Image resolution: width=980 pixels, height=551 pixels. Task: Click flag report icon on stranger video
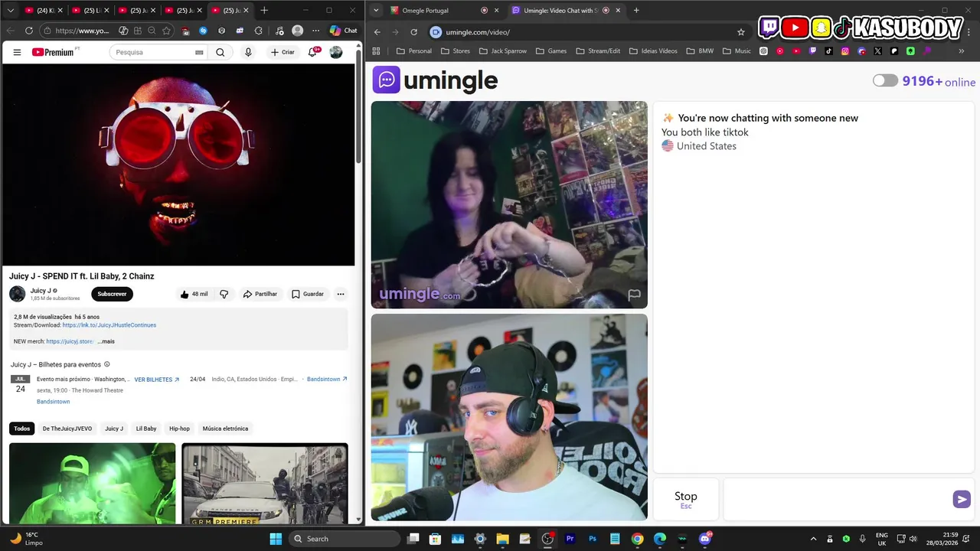click(634, 295)
